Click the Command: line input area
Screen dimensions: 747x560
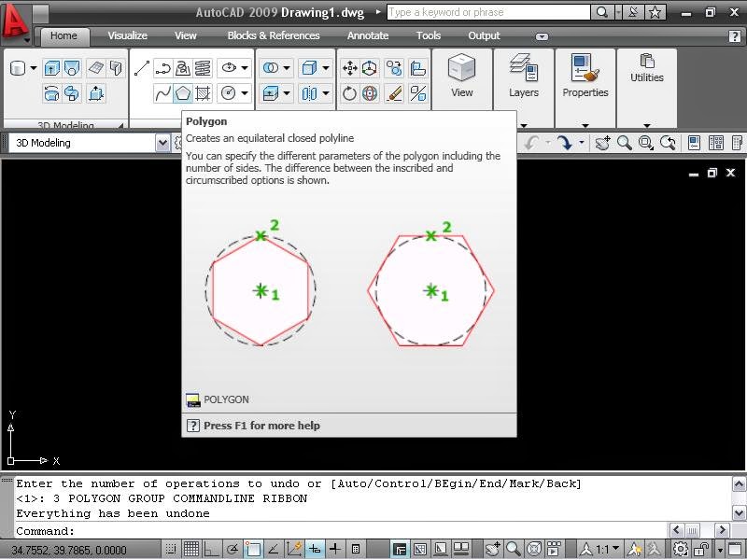tap(341, 530)
